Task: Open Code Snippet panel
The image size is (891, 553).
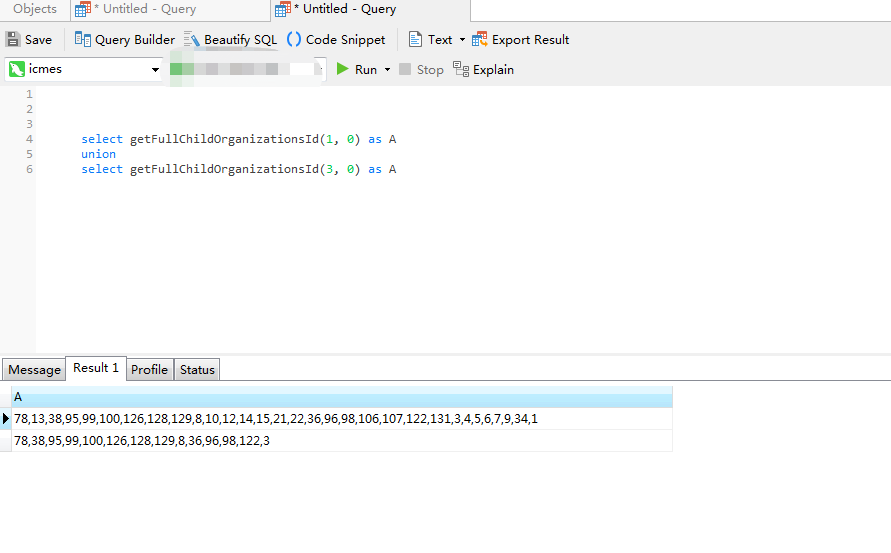Action: pyautogui.click(x=336, y=39)
